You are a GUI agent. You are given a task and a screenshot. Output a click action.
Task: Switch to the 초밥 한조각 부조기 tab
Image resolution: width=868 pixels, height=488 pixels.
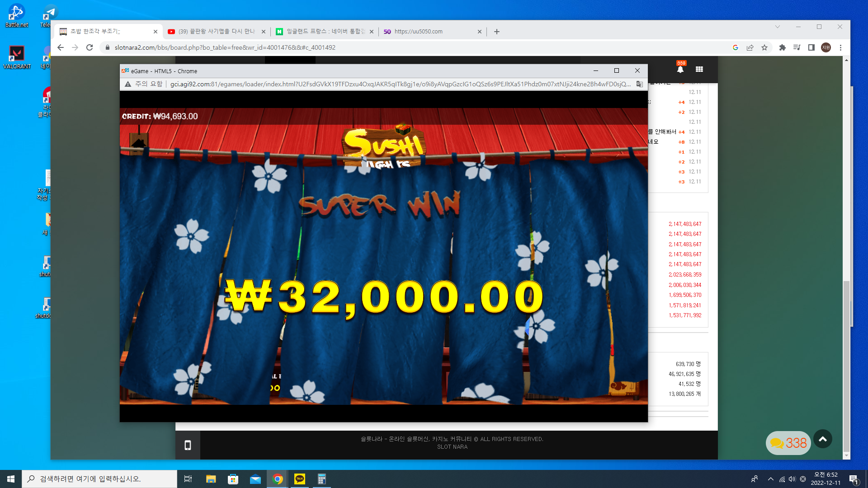(x=108, y=32)
